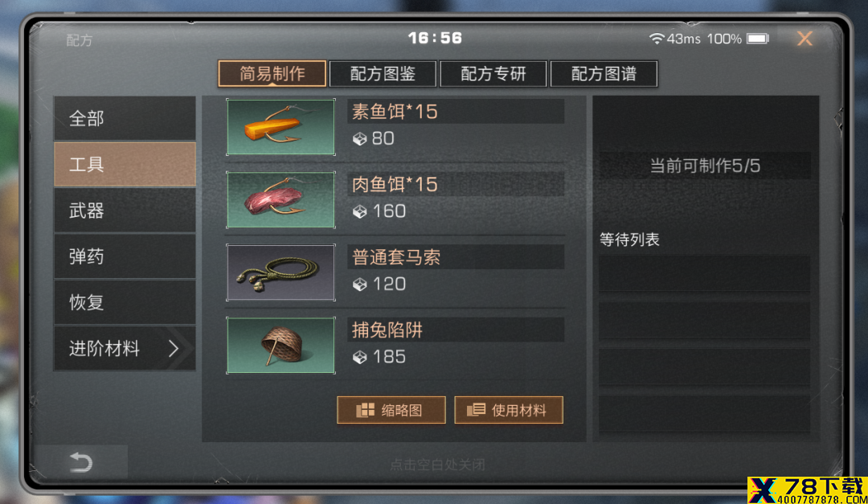Select the 素鱼饵 bait item icon

pyautogui.click(x=280, y=127)
